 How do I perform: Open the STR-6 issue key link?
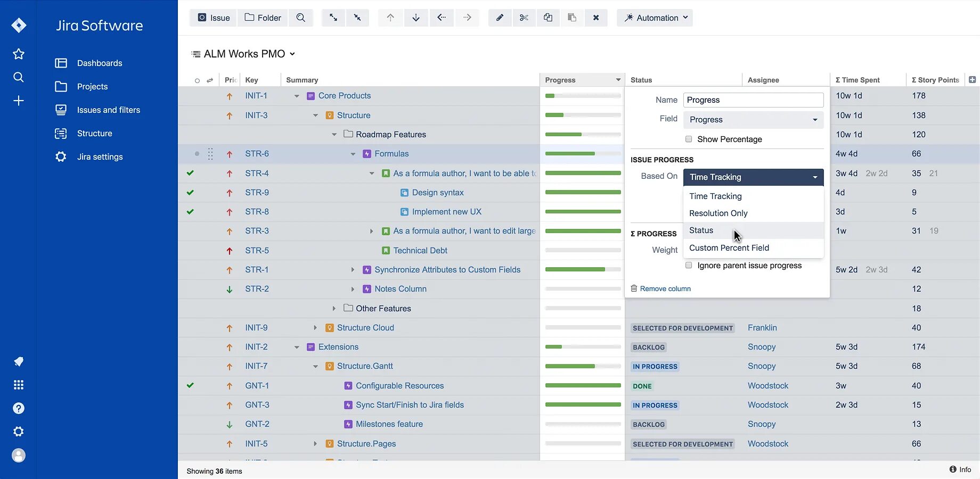pos(257,154)
